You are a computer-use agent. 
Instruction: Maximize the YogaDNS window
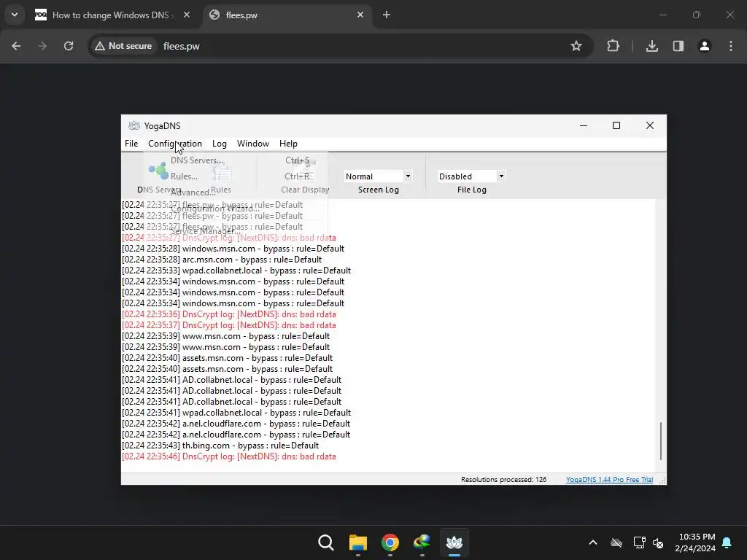pyautogui.click(x=616, y=125)
